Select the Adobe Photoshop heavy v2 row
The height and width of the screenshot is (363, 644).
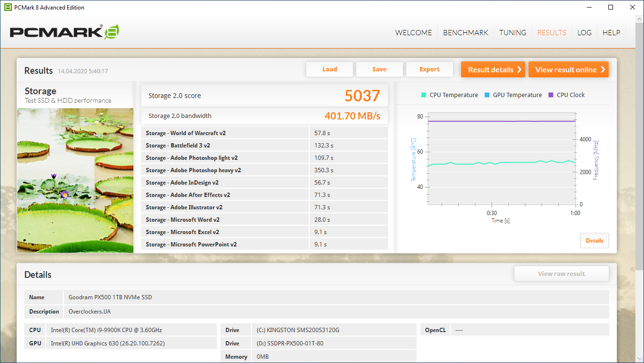click(264, 170)
